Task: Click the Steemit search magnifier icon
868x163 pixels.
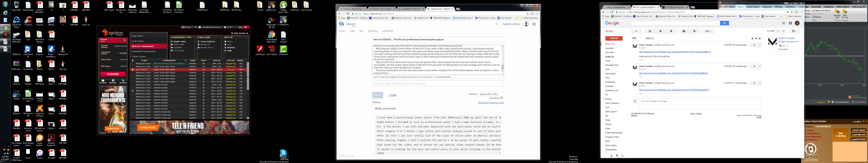Action: 497,24
